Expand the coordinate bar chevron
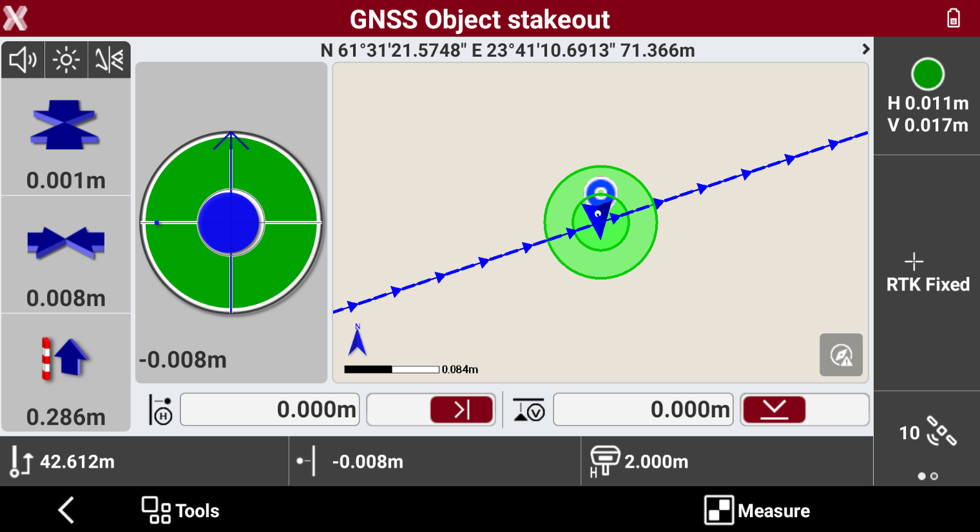 (x=865, y=49)
